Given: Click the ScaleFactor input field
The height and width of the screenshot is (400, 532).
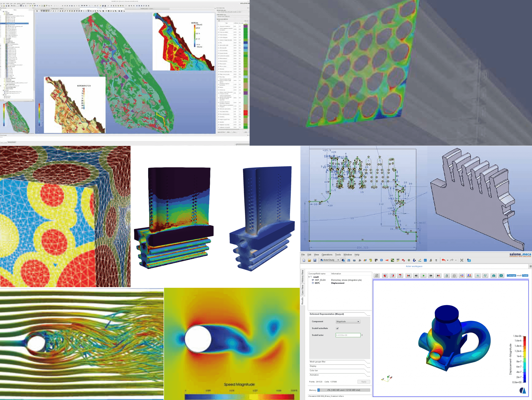Looking at the screenshot, I should [x=348, y=335].
